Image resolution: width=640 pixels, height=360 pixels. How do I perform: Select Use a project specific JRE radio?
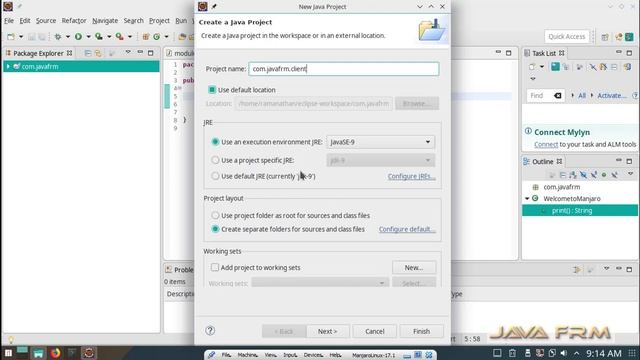click(x=215, y=160)
